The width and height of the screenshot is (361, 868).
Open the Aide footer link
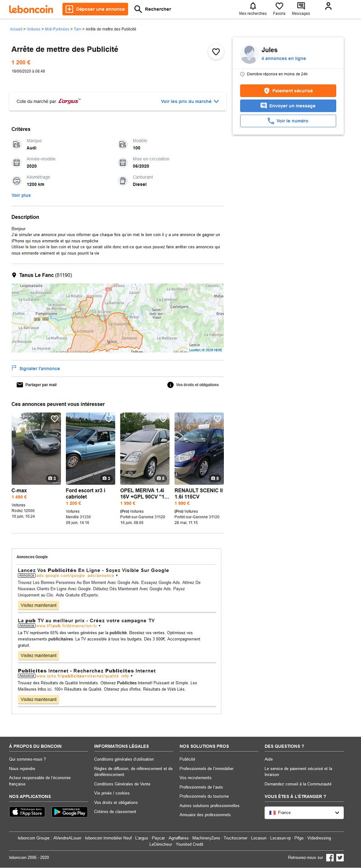[268, 759]
